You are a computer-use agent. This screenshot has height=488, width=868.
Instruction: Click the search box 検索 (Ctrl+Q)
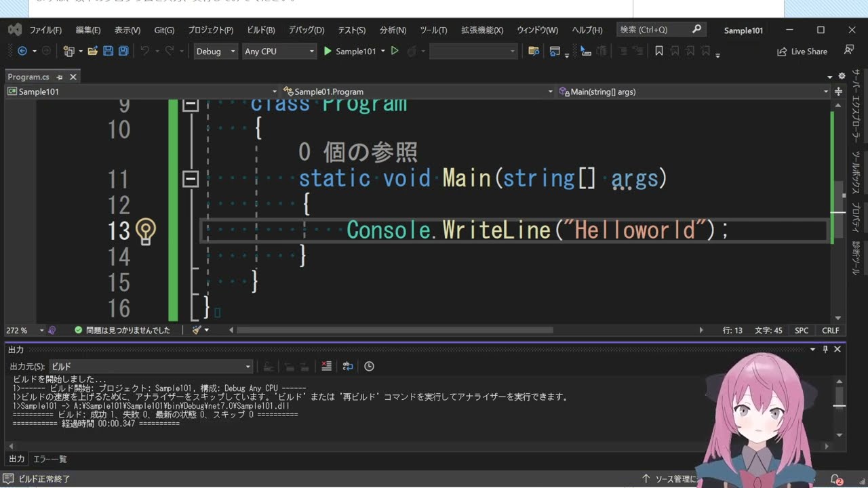click(x=654, y=30)
